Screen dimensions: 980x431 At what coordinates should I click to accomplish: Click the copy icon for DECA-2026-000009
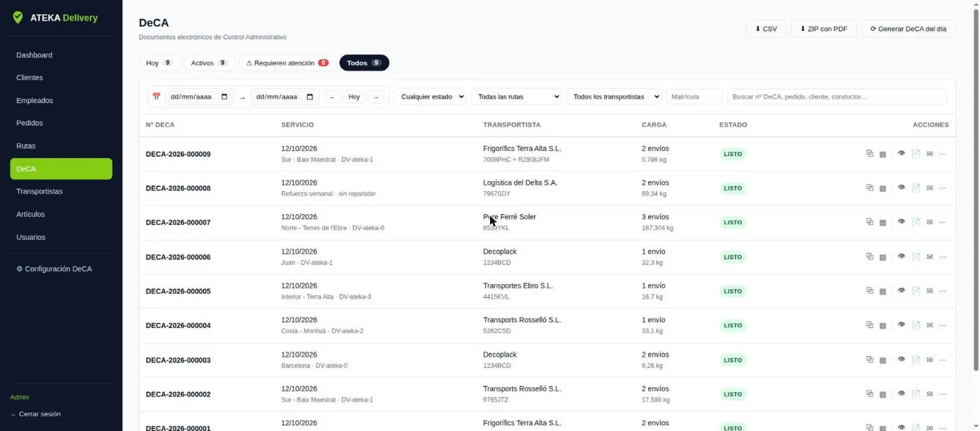(x=869, y=153)
